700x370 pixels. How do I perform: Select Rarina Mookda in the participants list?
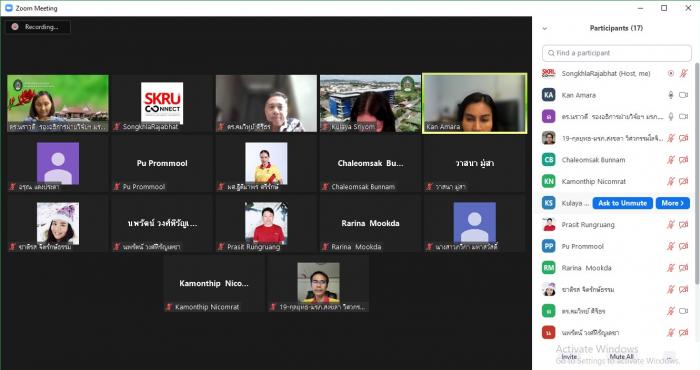tap(615, 268)
